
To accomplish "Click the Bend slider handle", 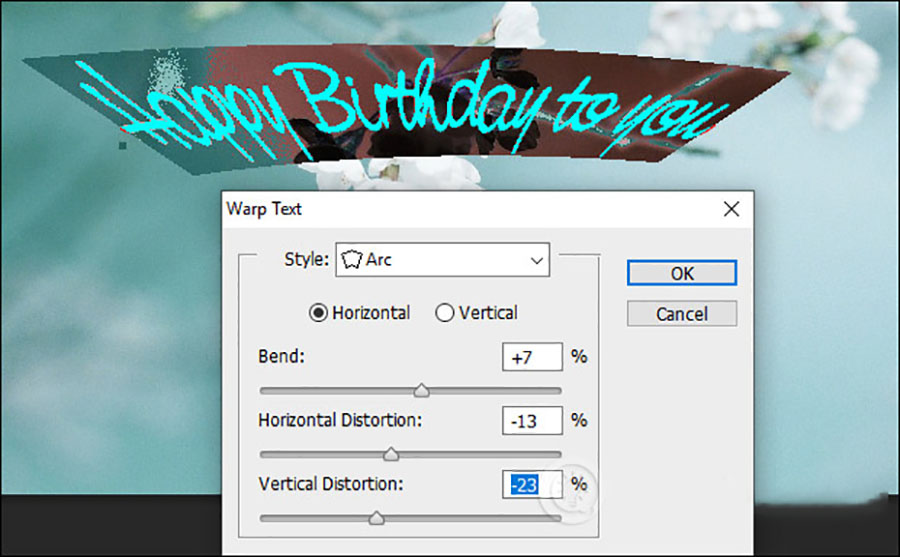I will pyautogui.click(x=421, y=390).
